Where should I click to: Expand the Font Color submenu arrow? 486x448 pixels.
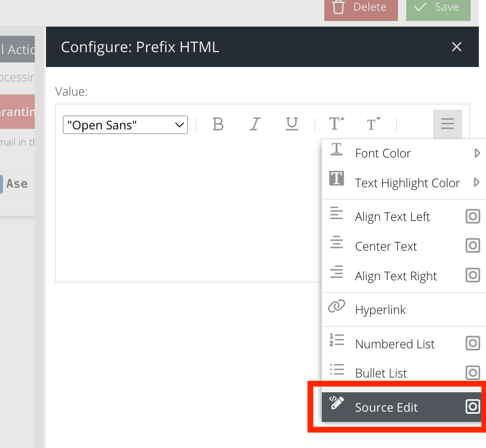tap(477, 153)
